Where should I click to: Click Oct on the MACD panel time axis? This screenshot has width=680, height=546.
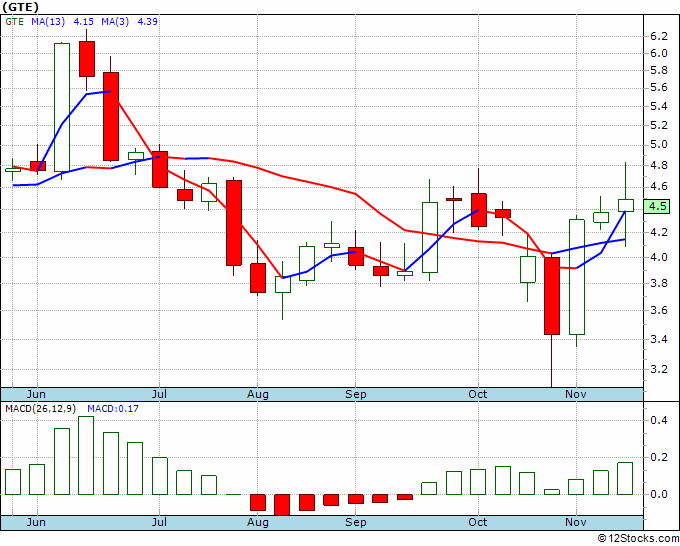(477, 522)
